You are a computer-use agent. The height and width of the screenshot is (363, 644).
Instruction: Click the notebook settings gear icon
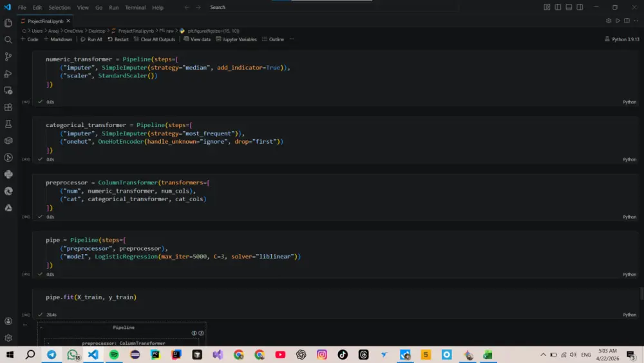coord(609,21)
